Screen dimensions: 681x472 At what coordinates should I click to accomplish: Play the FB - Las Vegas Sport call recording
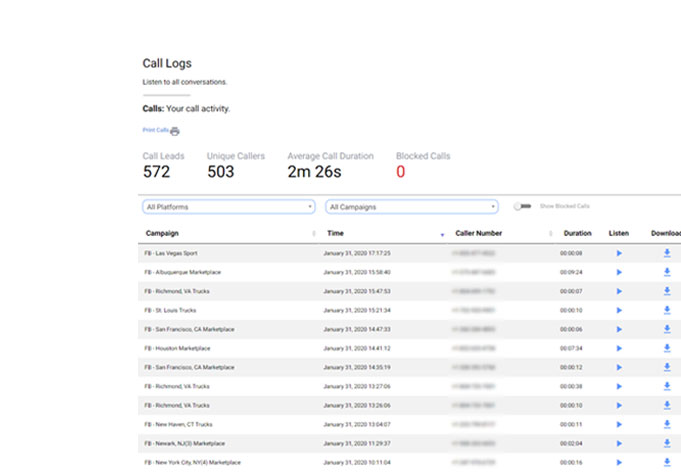619,253
